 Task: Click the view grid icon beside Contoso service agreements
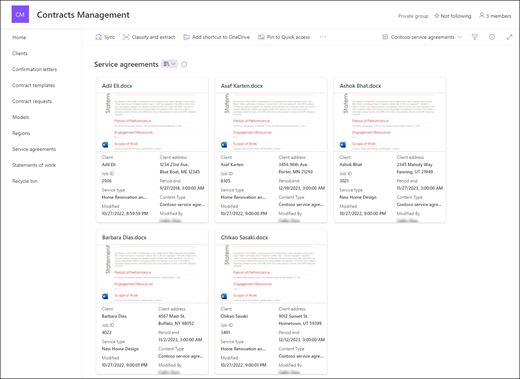point(385,37)
